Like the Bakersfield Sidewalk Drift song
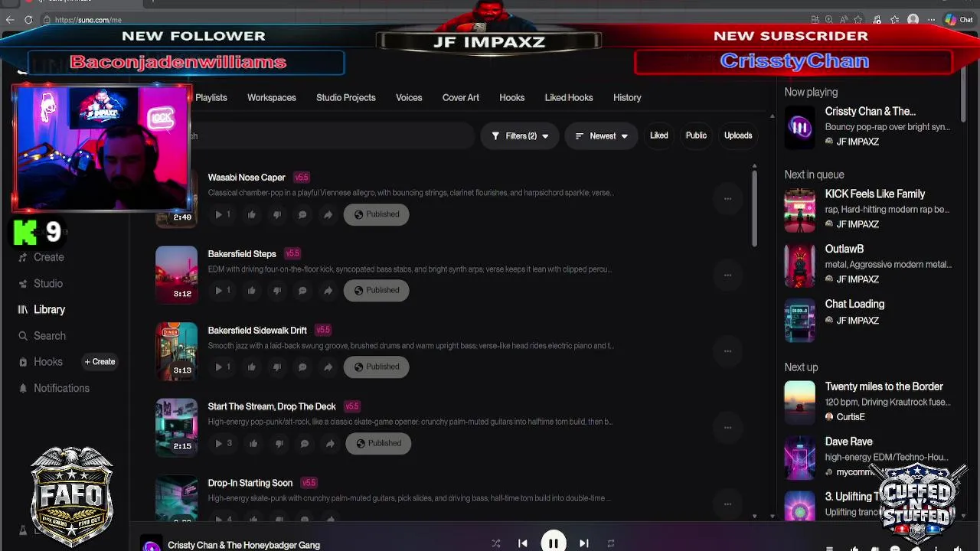Viewport: 980px width, 551px height. 251,367
